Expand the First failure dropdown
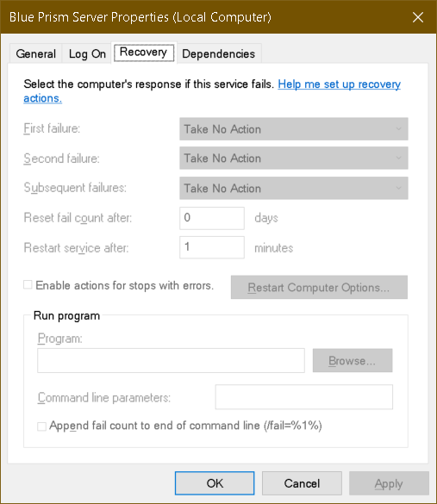This screenshot has width=437, height=504. coord(294,129)
